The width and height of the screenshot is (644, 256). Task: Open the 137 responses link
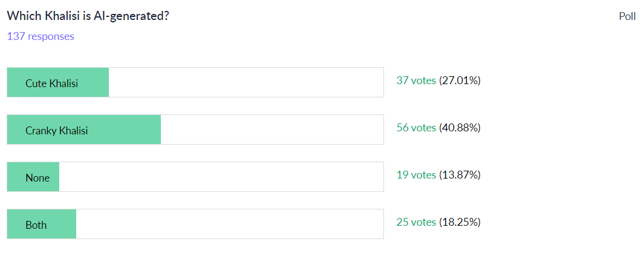[x=41, y=36]
